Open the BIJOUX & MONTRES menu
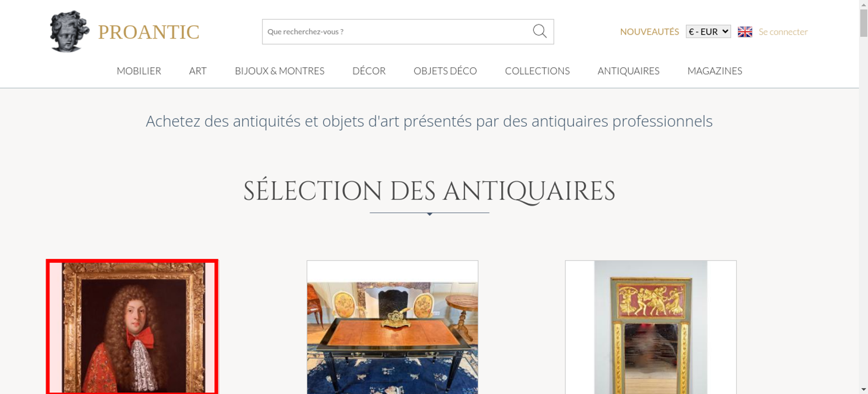868x394 pixels. coord(279,71)
